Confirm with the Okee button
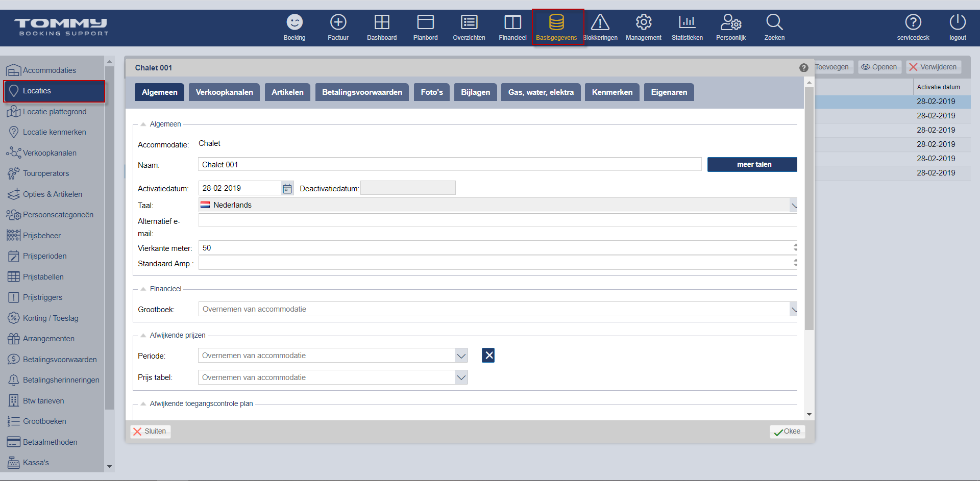Screen dimensions: 980x481 [788, 432]
